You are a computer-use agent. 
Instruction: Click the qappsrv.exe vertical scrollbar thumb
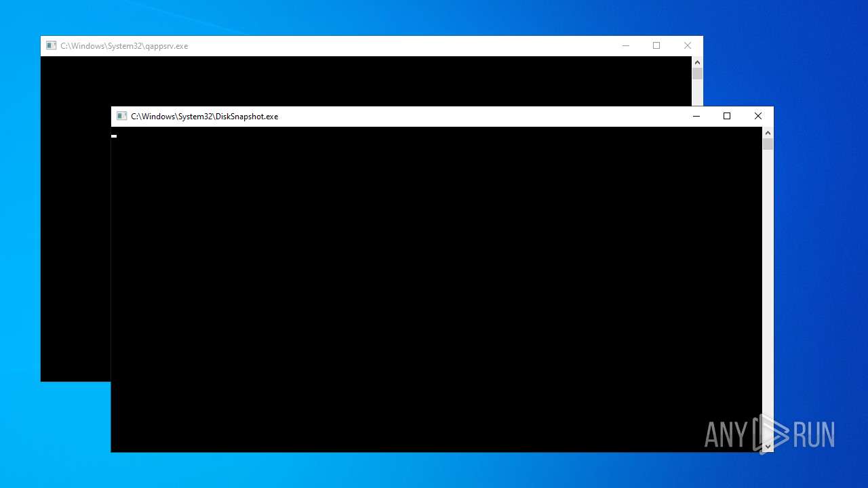click(x=697, y=73)
